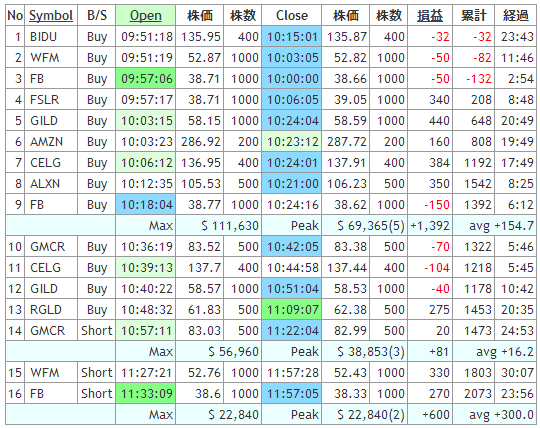Screen dimensions: 540x428
Task: Click the close time 10:00:00
Action: [292, 79]
